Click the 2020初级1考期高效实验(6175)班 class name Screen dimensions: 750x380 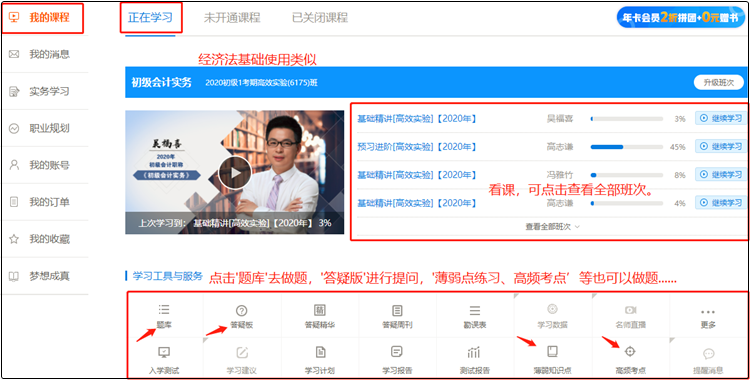tap(261, 83)
